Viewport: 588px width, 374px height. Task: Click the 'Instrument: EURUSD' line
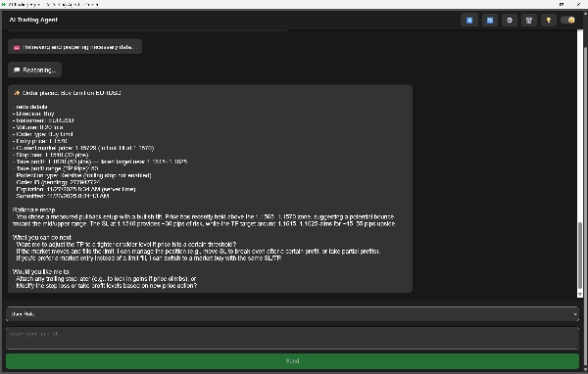point(43,120)
